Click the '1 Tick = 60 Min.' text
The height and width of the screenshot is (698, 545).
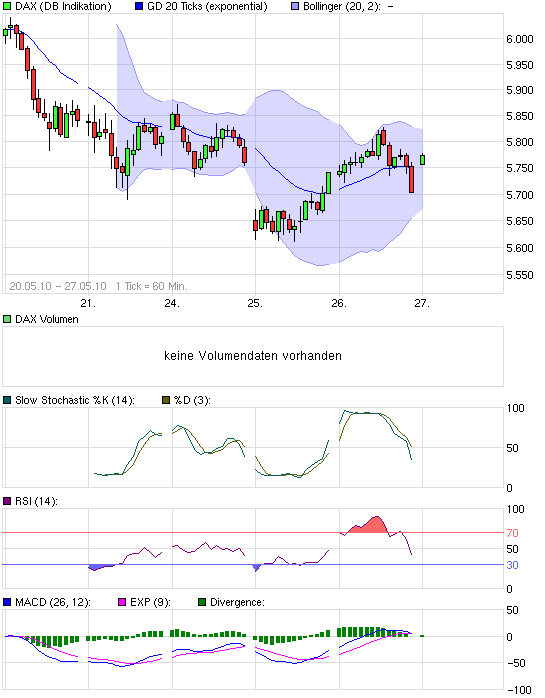pos(151,286)
